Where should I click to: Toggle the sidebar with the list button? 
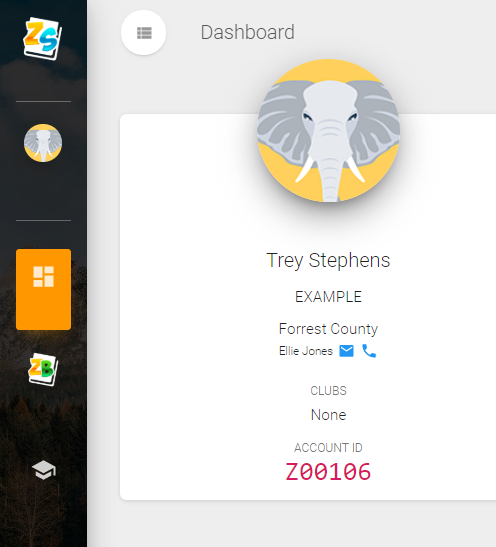pyautogui.click(x=143, y=33)
